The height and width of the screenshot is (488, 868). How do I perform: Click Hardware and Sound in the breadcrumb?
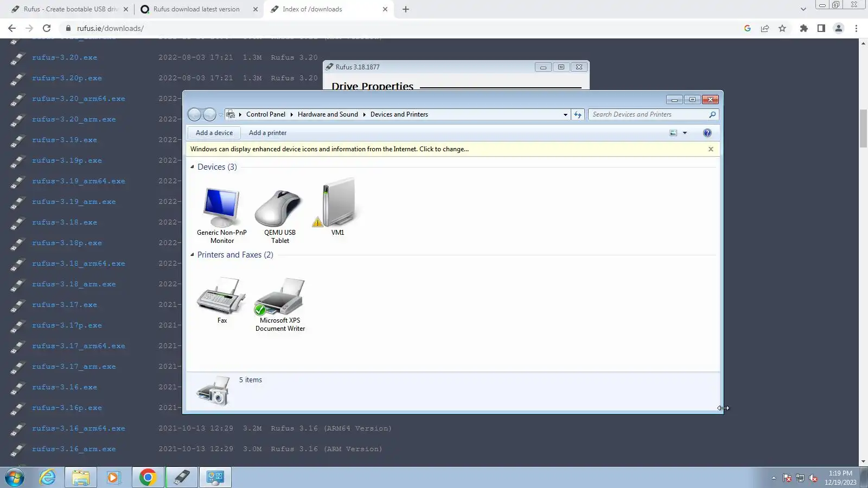click(x=328, y=114)
